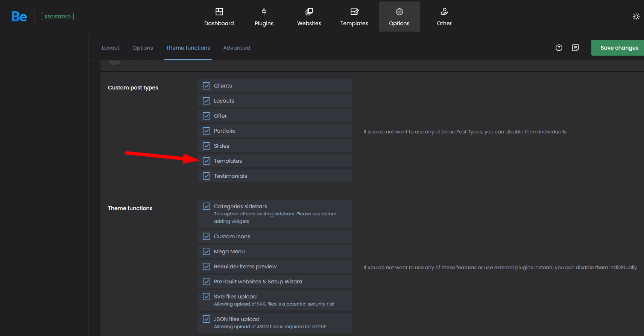Screen dimensions: 644x336
Task: Select the Options section in the top navigation
Action: pos(399,17)
